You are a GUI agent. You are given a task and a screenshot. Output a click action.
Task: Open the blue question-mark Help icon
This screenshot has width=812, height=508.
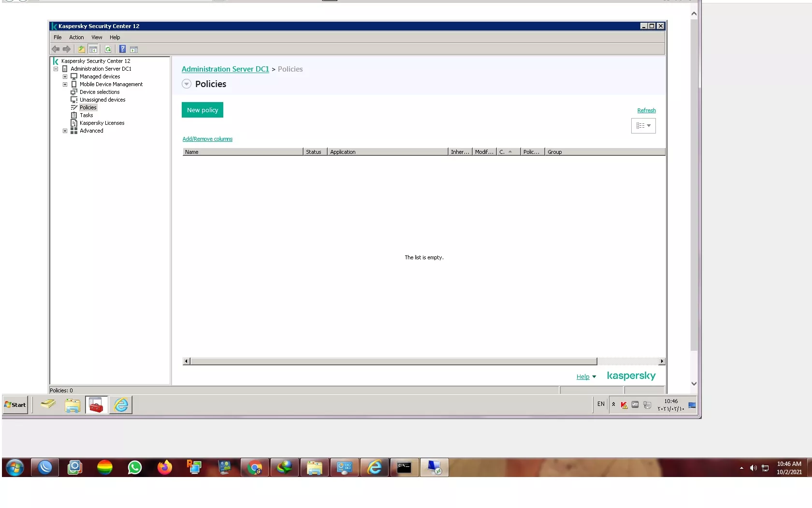123,49
